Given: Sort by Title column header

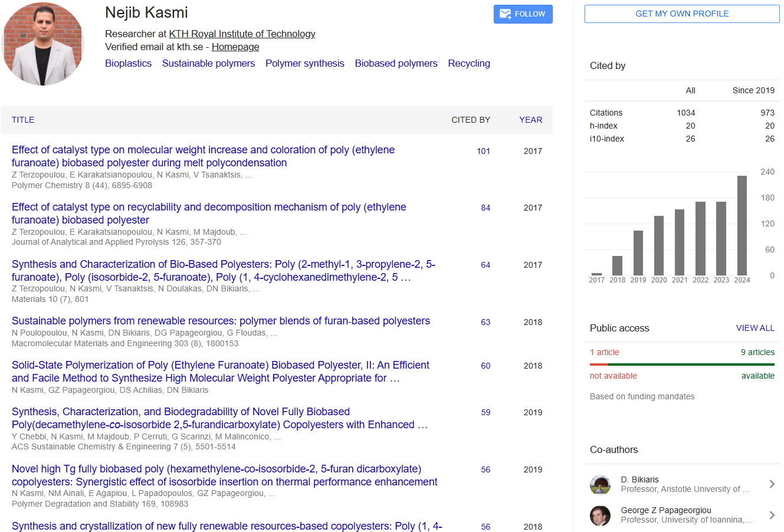Looking at the screenshot, I should 23,120.
